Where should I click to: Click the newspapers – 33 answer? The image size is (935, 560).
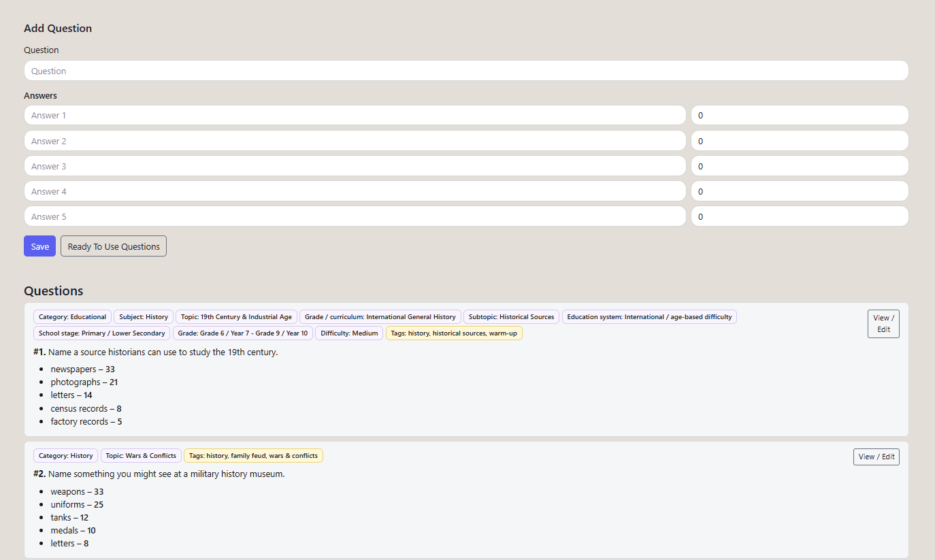(82, 369)
